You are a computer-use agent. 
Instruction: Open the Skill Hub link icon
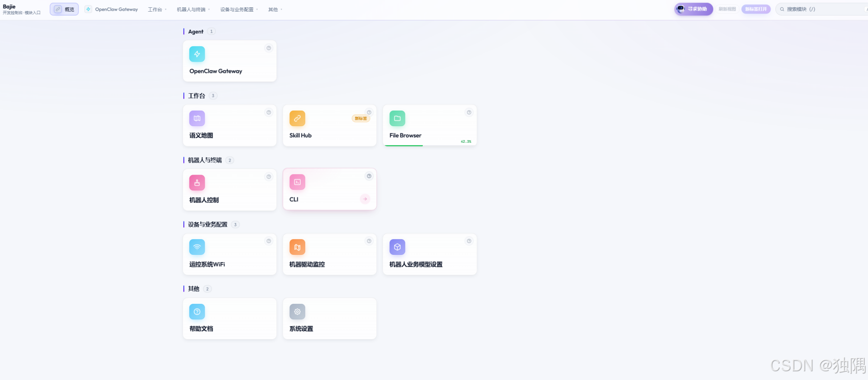pyautogui.click(x=297, y=118)
